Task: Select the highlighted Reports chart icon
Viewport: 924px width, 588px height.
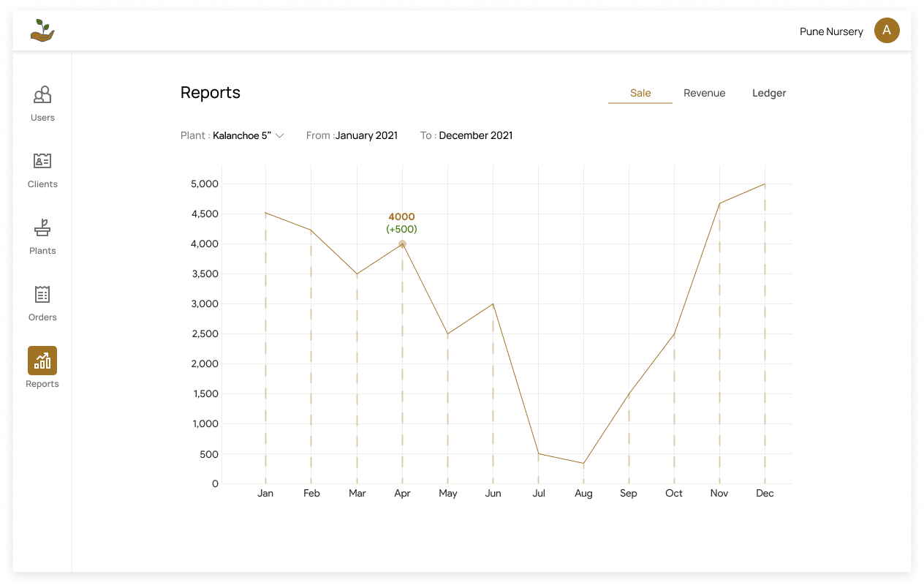Action: click(42, 361)
